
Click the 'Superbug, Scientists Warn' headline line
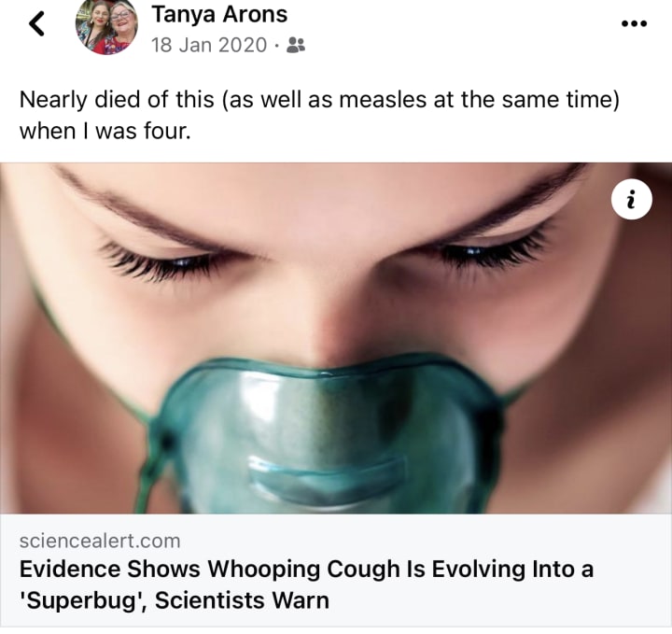(175, 600)
